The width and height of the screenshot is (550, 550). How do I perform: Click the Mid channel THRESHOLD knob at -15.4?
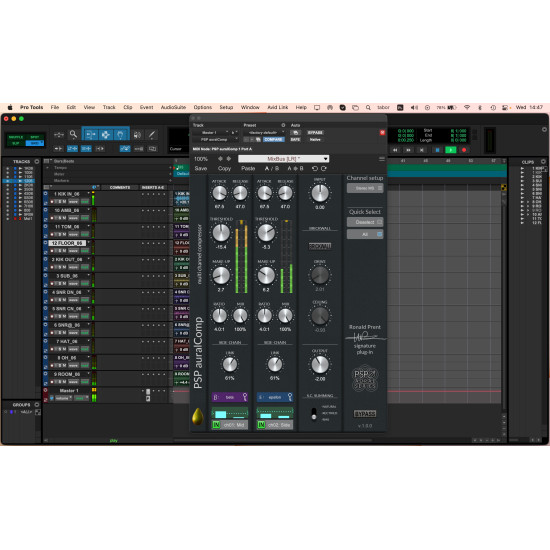(221, 233)
